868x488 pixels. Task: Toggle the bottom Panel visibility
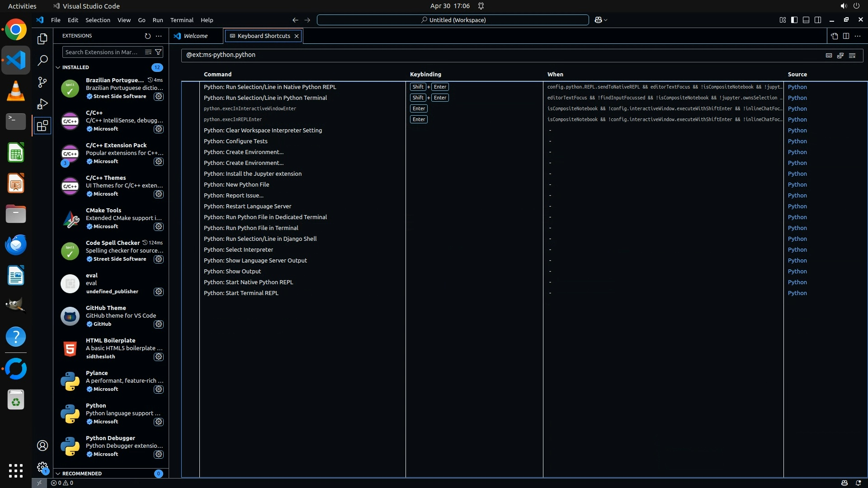click(806, 20)
